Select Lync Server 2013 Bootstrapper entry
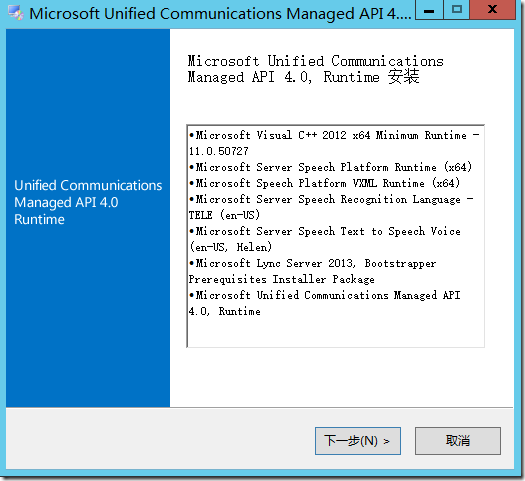525x481 pixels. point(312,271)
